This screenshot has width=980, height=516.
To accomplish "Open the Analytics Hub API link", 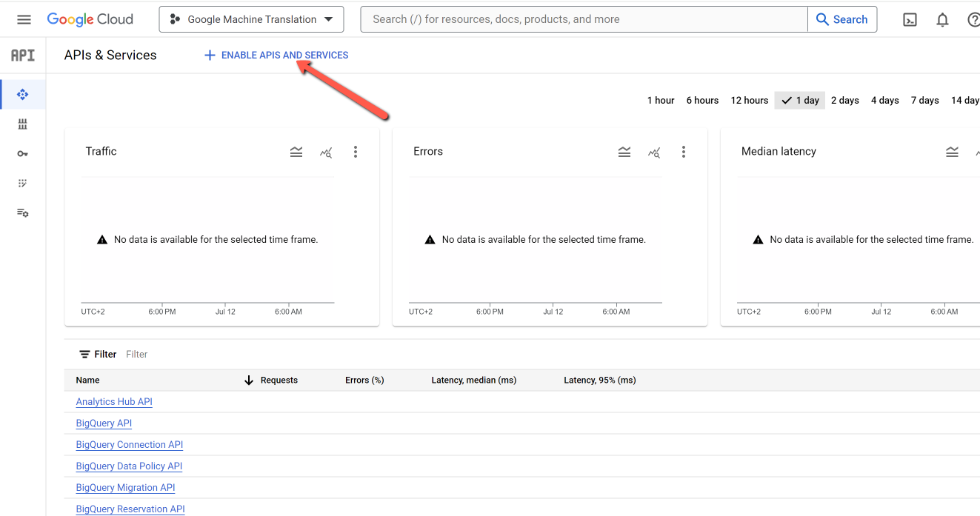I will (x=114, y=402).
